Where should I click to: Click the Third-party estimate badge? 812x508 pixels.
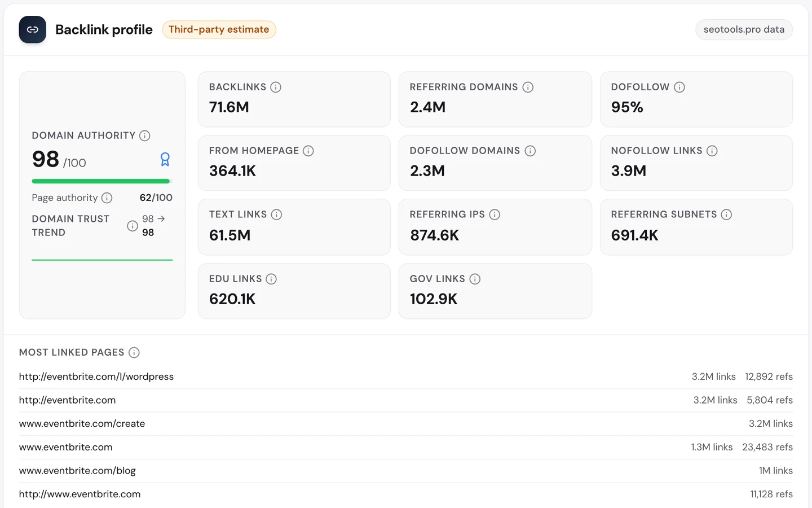coord(219,29)
